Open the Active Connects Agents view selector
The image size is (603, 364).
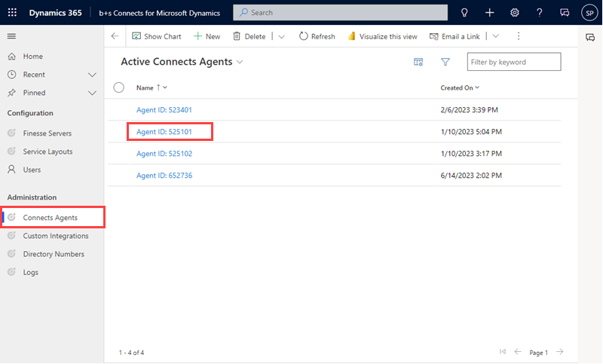coord(182,62)
